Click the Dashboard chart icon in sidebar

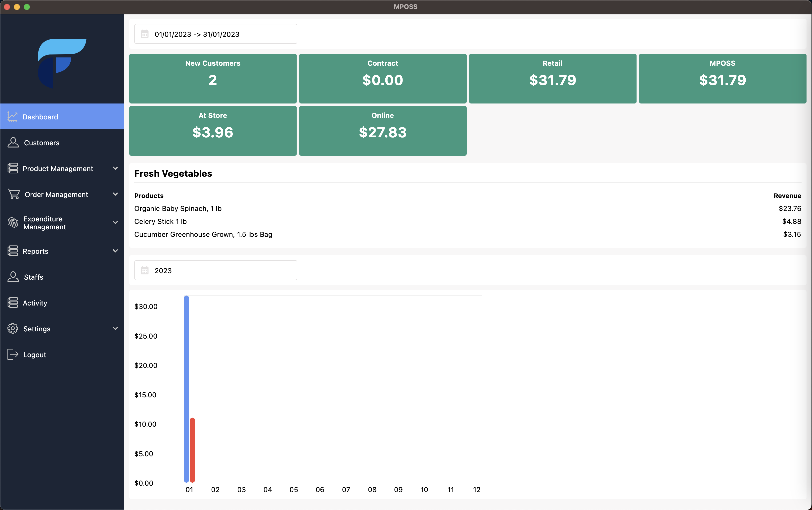coord(12,117)
